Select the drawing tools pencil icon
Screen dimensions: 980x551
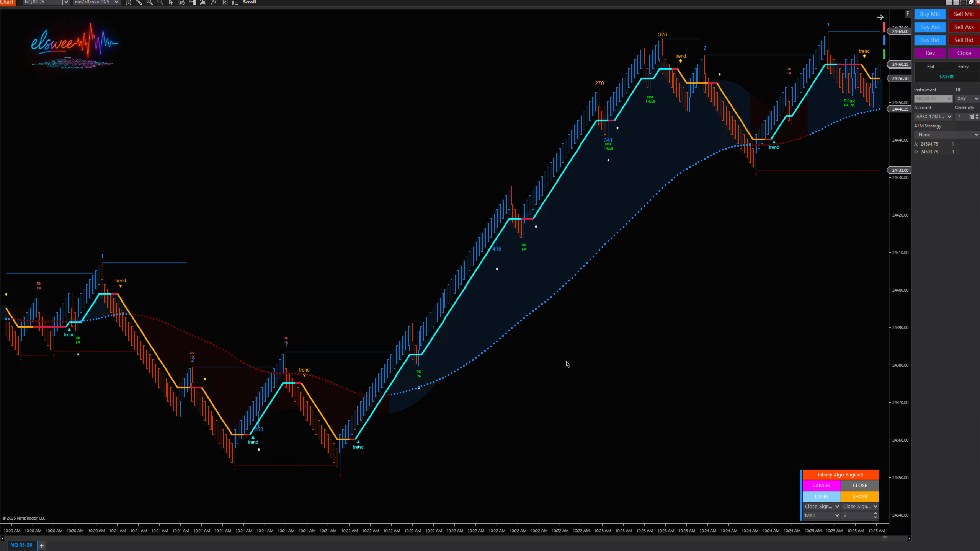coord(139,2)
